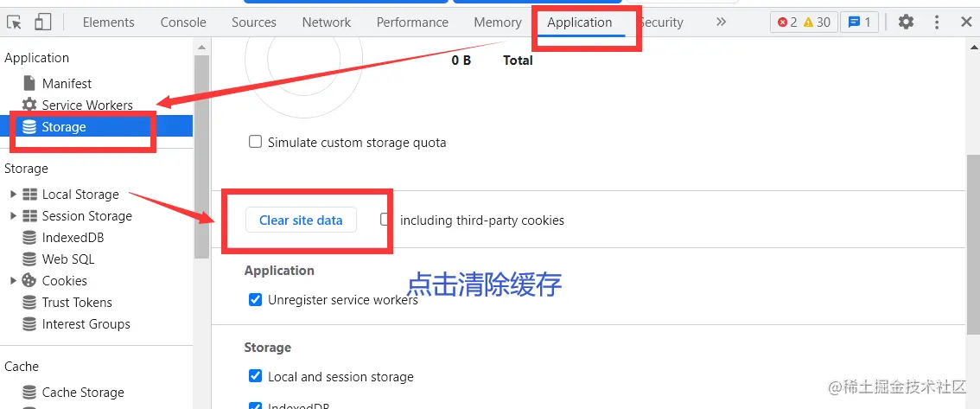Image resolution: width=980 pixels, height=409 pixels.
Task: Click the red error count badge
Action: point(787,22)
